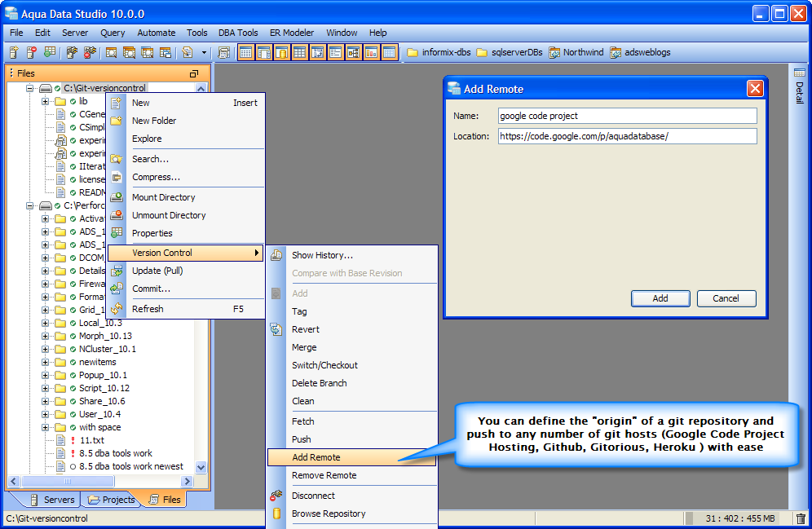Open the small dropdown arrow beside script icon
This screenshot has width=812, height=529.
(204, 52)
